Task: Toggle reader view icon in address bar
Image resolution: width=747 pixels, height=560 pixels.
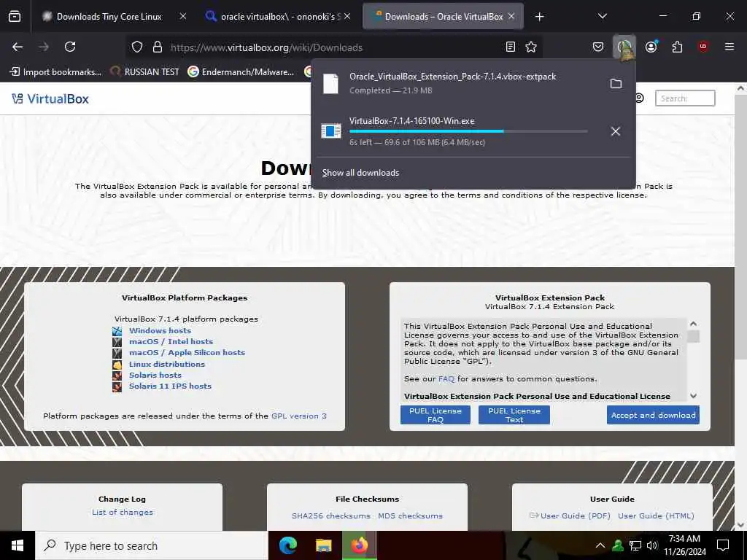Action: (x=510, y=47)
